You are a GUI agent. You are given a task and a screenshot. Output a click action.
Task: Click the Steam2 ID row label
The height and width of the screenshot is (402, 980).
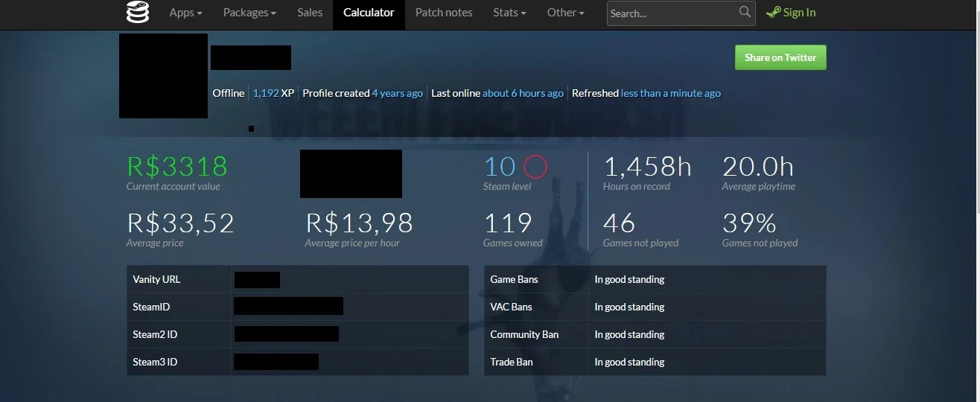point(155,334)
